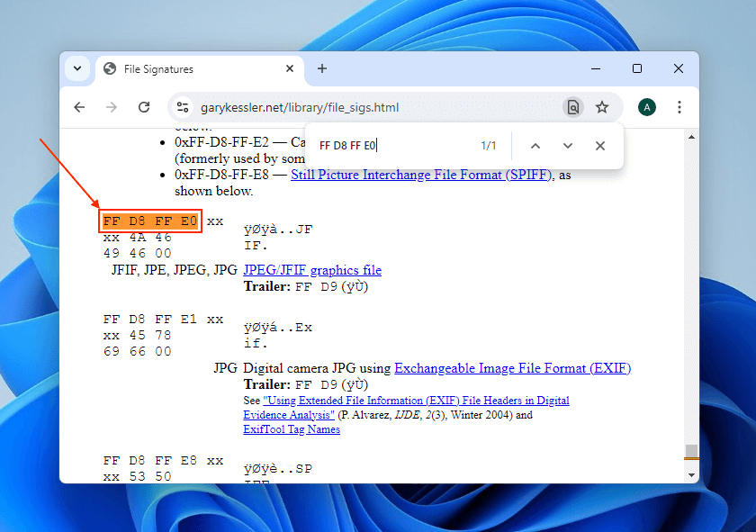Close the find-in-page bar

click(x=600, y=146)
